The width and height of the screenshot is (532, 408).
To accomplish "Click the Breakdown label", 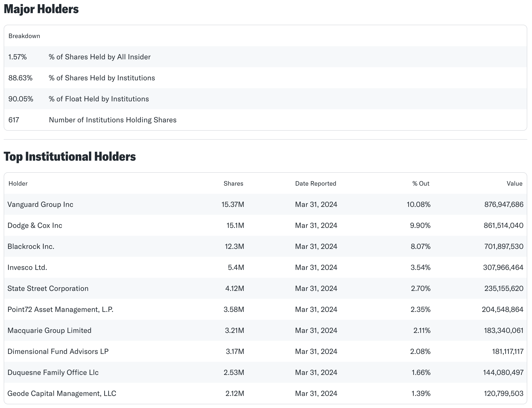I will pos(24,36).
